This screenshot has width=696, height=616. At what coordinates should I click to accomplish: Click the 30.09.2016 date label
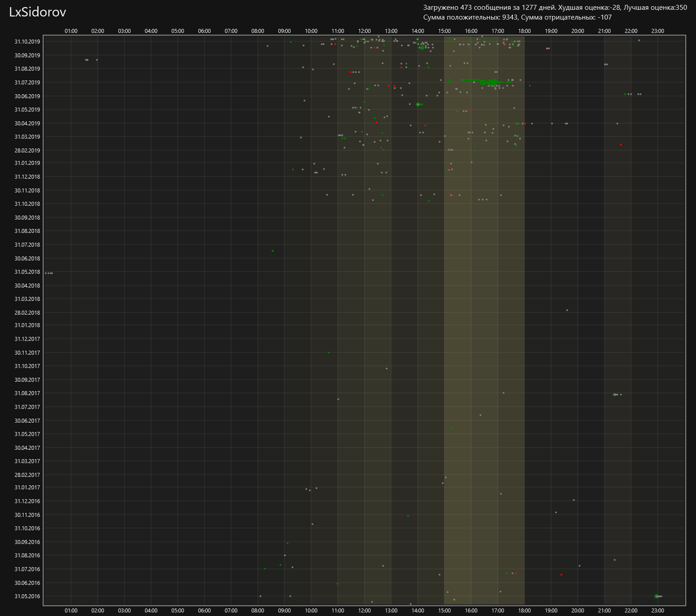(x=27, y=542)
